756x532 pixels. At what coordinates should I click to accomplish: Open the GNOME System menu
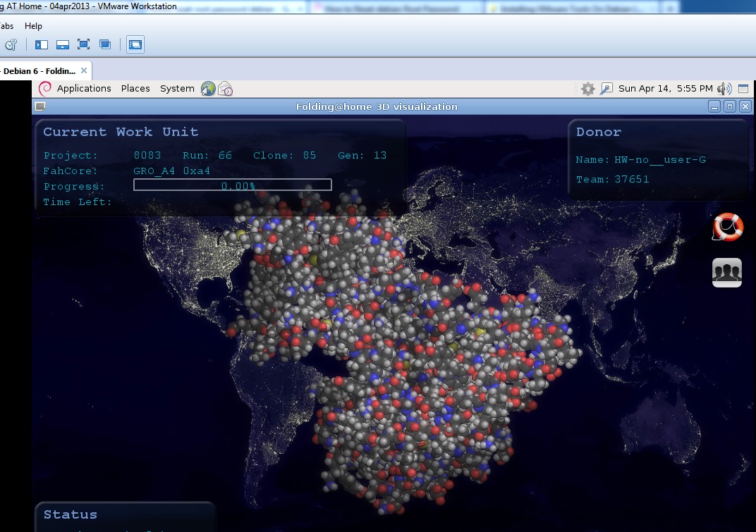point(177,88)
